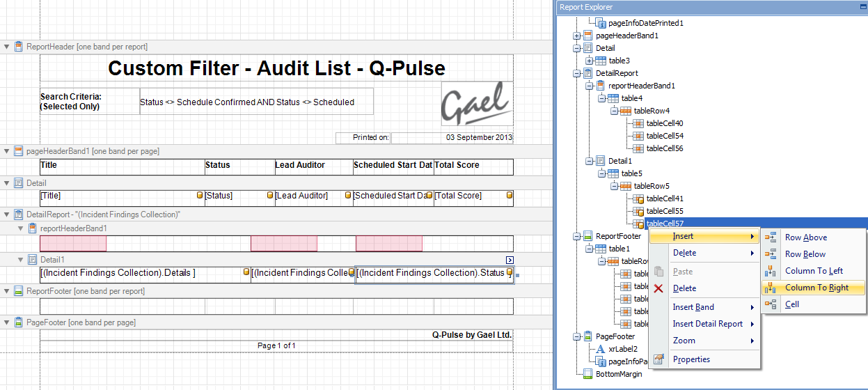The width and height of the screenshot is (868, 390).
Task: Collapse the Detail band in designer
Action: [x=7, y=183]
